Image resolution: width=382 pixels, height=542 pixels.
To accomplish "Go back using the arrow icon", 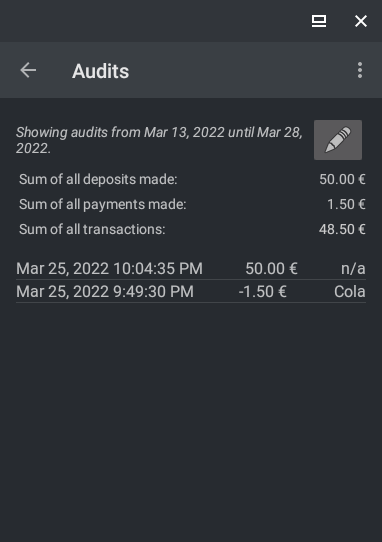I will click(x=28, y=71).
